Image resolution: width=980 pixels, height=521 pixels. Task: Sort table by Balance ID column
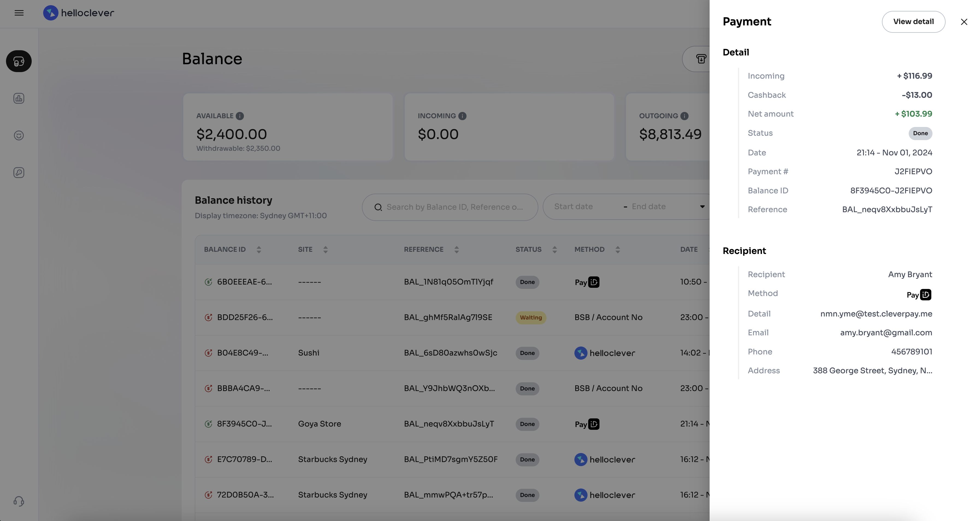(259, 250)
